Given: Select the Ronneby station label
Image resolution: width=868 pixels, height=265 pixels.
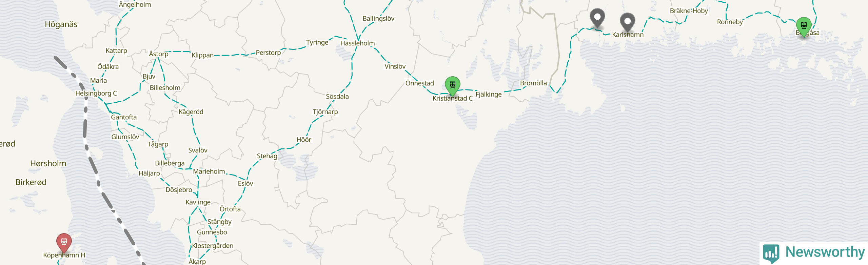Looking at the screenshot, I should 730,22.
